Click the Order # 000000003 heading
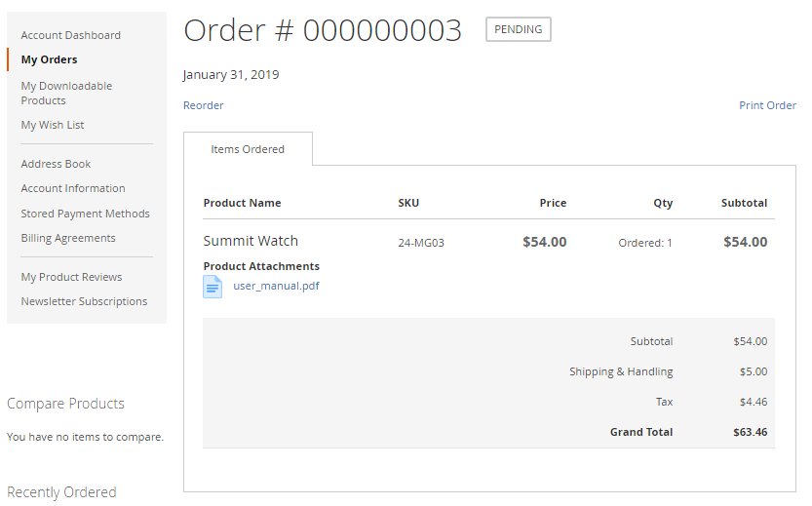The height and width of the screenshot is (506, 812). pos(323,31)
